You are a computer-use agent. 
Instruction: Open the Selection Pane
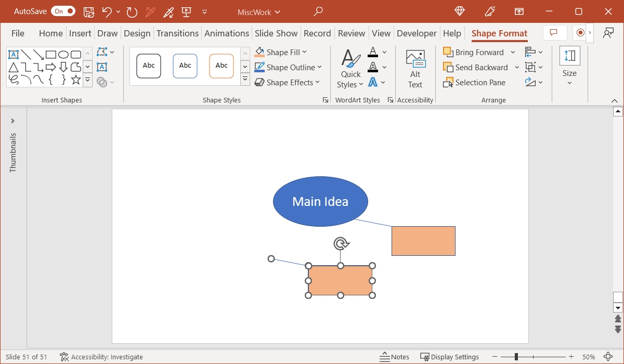pyautogui.click(x=475, y=82)
